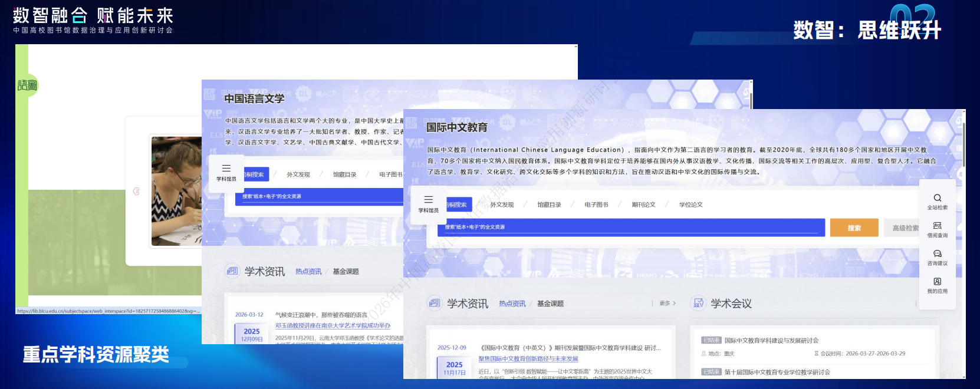Open 国际中文教育学科建设与发展研讨会 conference
The width and height of the screenshot is (980, 389).
[771, 340]
